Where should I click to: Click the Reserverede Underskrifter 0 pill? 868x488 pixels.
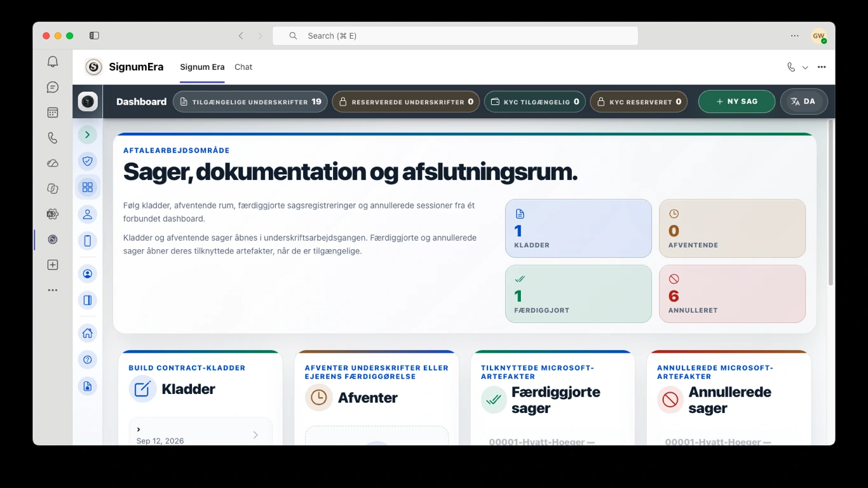[x=406, y=102]
